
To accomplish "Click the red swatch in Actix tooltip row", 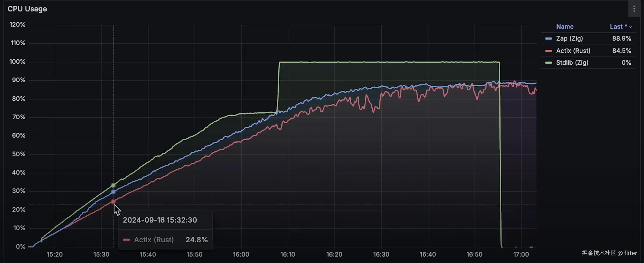I will tap(127, 240).
